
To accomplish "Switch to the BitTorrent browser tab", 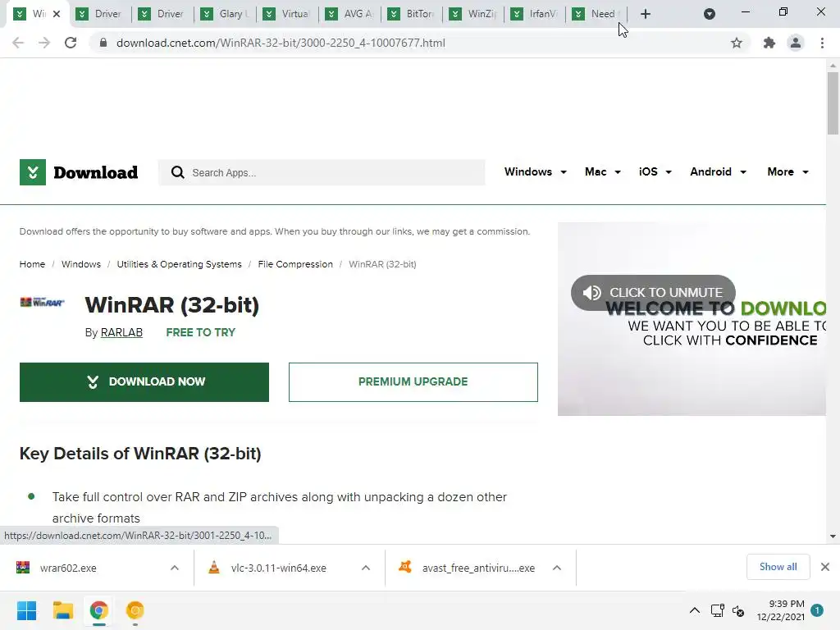I will [x=412, y=14].
